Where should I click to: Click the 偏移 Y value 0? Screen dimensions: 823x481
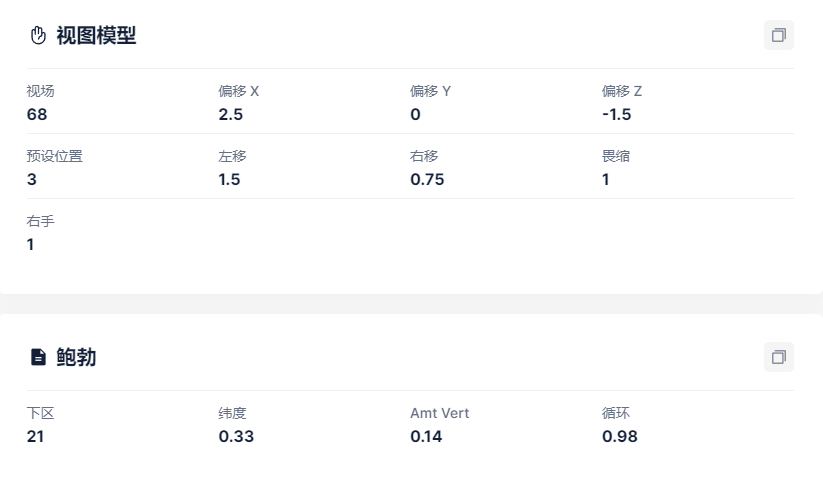click(415, 114)
